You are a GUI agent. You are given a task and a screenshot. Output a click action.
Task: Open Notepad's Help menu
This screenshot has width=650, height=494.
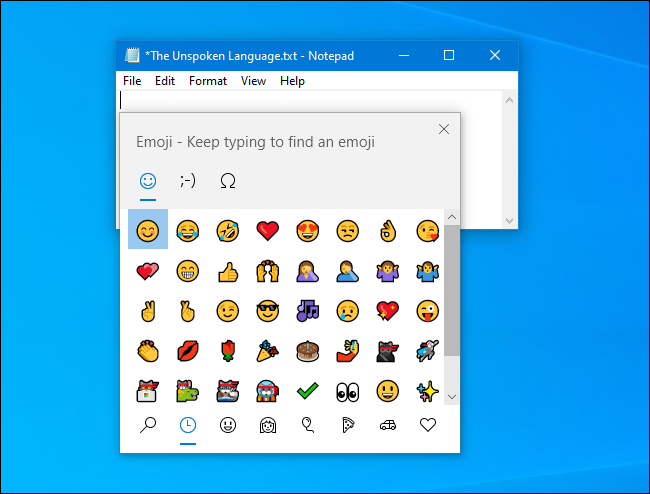tap(292, 81)
